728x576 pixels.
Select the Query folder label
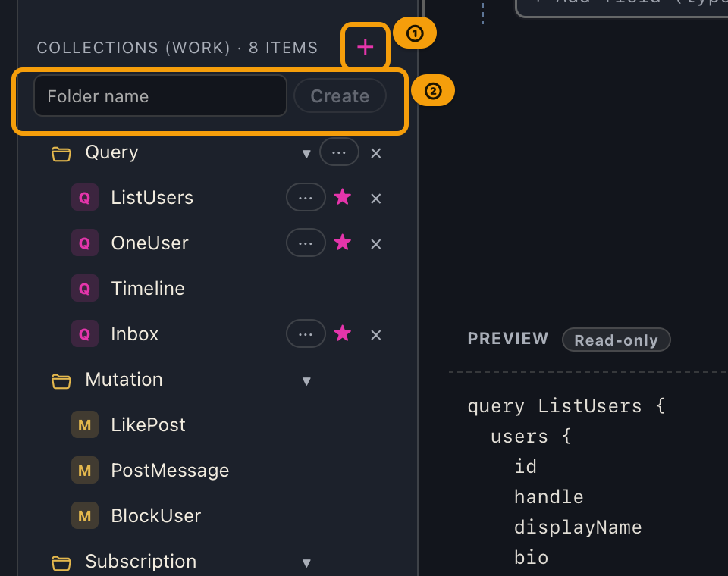[112, 152]
